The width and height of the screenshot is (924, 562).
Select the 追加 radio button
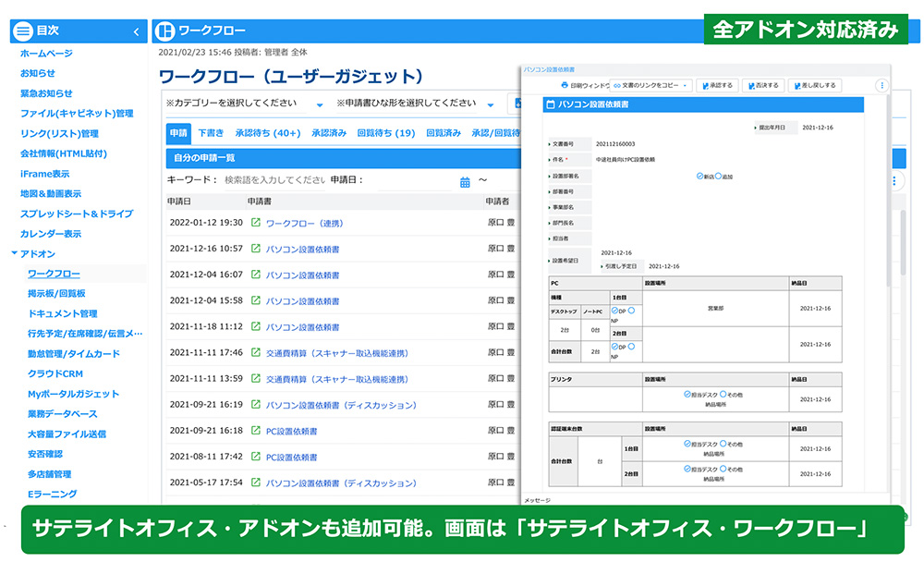tap(718, 176)
